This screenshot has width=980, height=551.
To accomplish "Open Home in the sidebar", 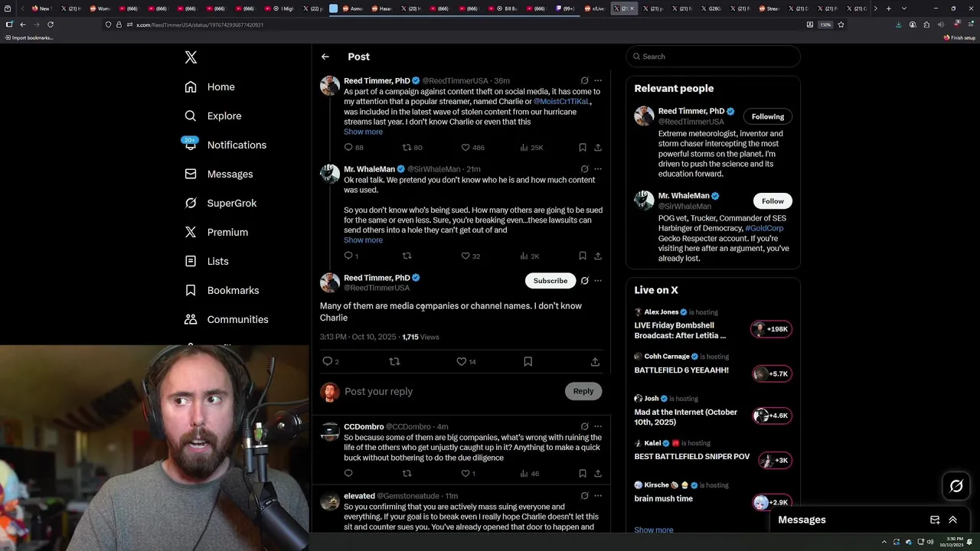I will 210,86.
